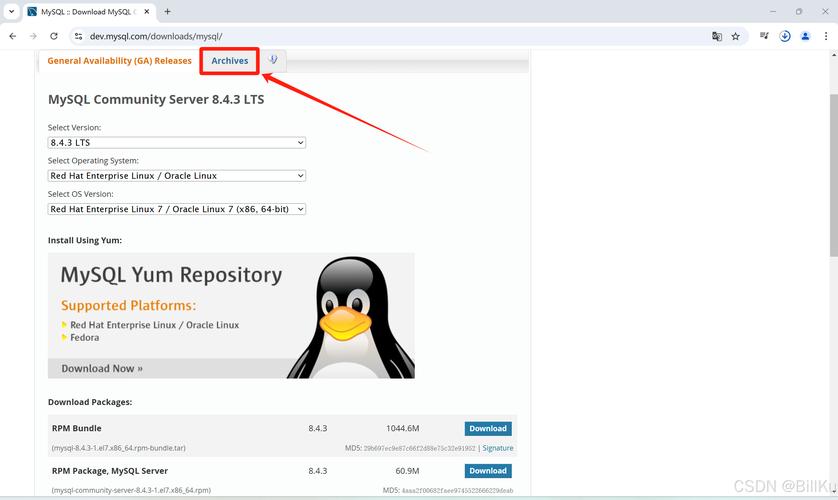
Task: Click the MySQL Yum Repository banner title
Action: tap(171, 275)
